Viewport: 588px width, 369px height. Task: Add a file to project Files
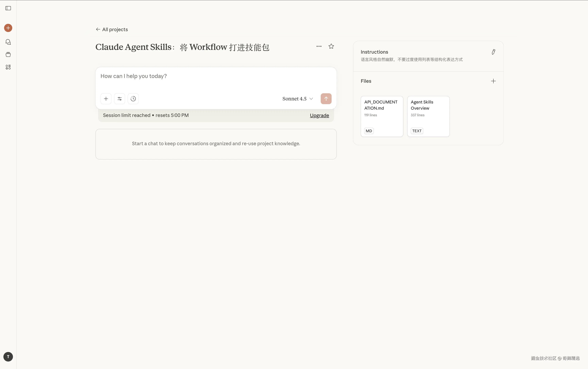(493, 81)
